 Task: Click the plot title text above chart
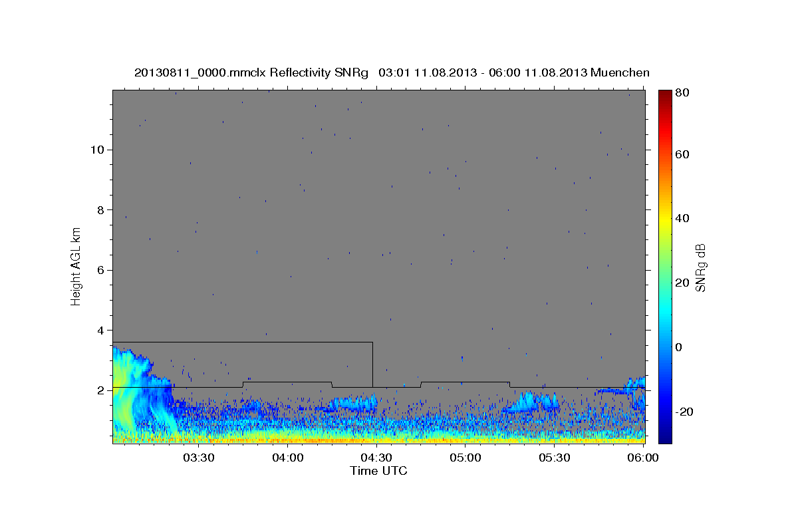tap(392, 72)
